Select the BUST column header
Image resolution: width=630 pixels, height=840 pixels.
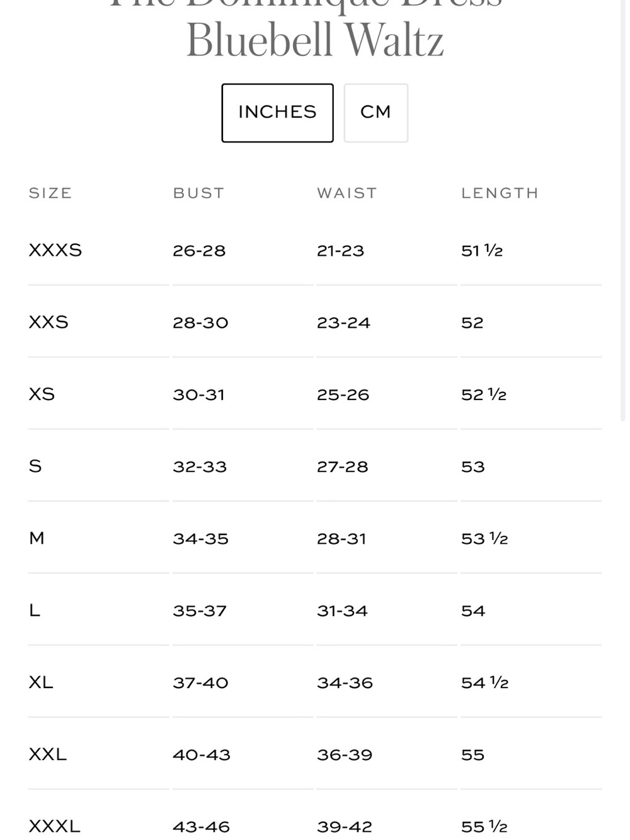[199, 193]
